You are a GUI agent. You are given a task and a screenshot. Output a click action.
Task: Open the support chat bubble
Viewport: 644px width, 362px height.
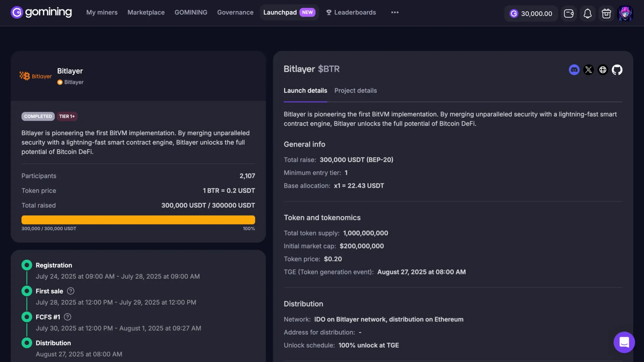[x=624, y=342]
